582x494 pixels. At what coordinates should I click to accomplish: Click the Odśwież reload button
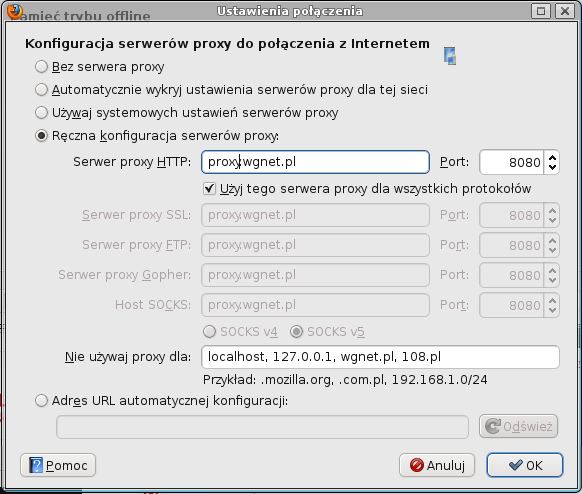519,426
